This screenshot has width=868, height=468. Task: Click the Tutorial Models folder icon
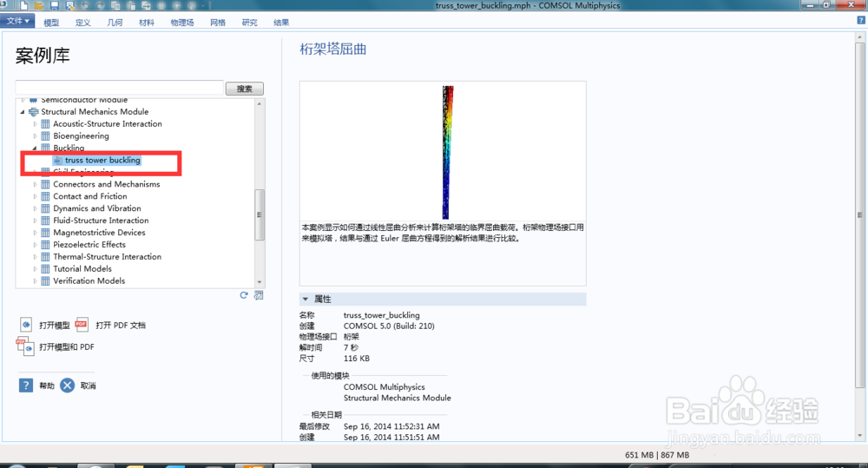[x=45, y=269]
